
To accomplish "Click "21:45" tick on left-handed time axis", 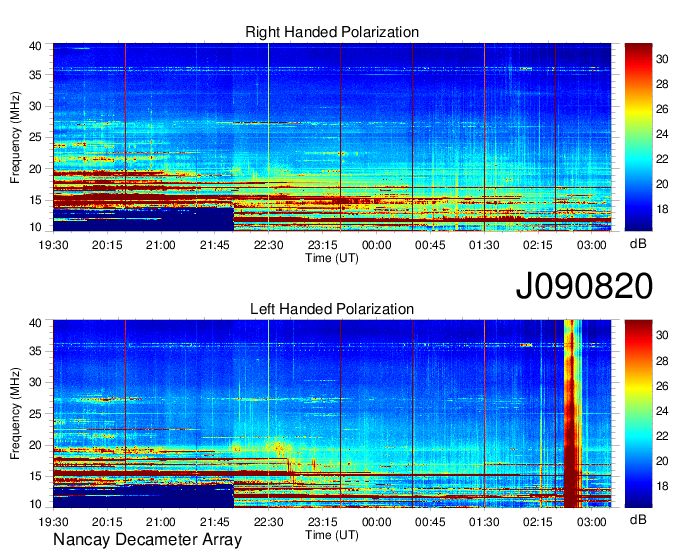I will point(215,522).
